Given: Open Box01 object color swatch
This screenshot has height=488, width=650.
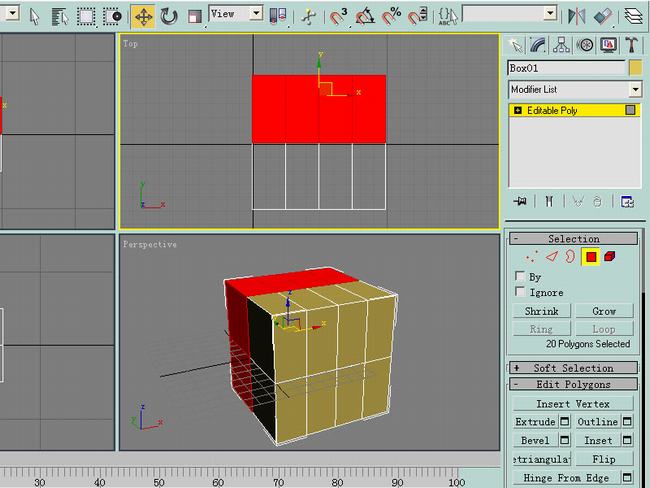Looking at the screenshot, I should 635,68.
